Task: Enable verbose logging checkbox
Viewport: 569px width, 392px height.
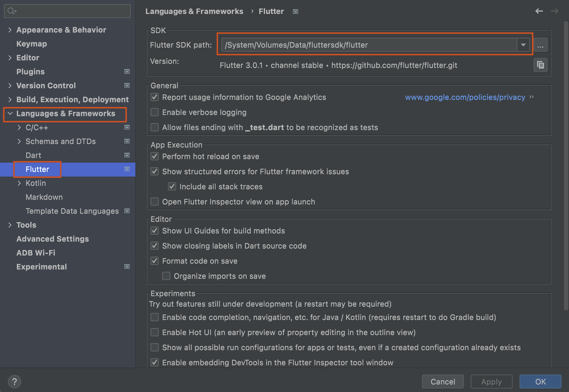Action: 155,112
